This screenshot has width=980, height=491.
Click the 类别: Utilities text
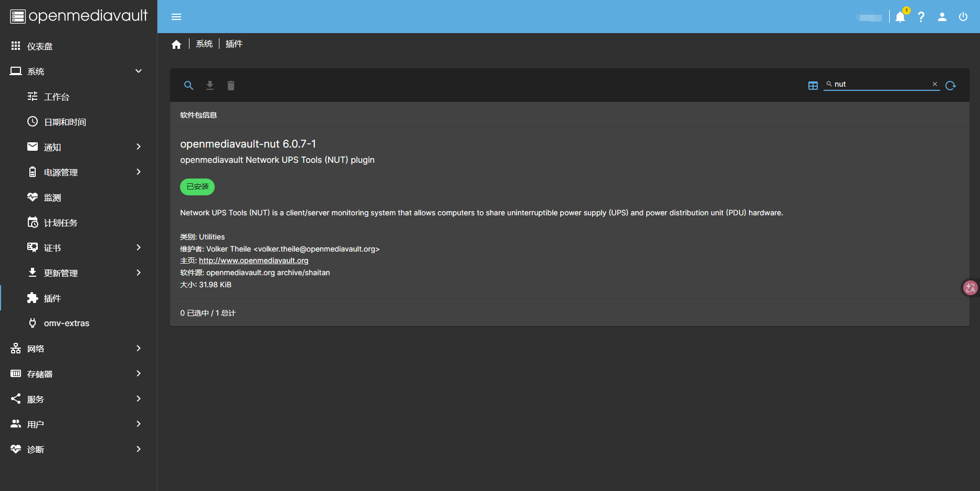pos(202,237)
